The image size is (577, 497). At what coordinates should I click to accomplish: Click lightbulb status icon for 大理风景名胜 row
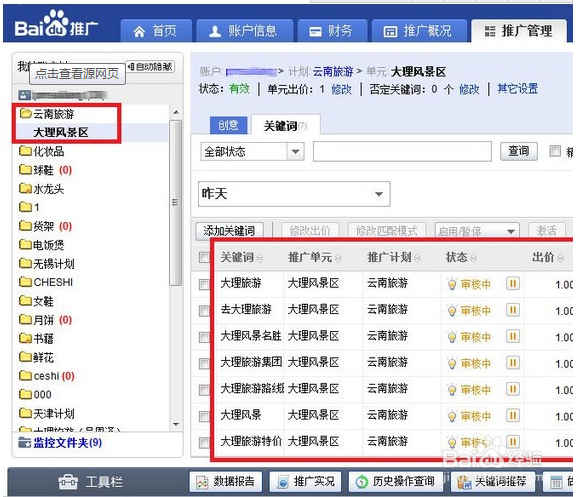452,337
